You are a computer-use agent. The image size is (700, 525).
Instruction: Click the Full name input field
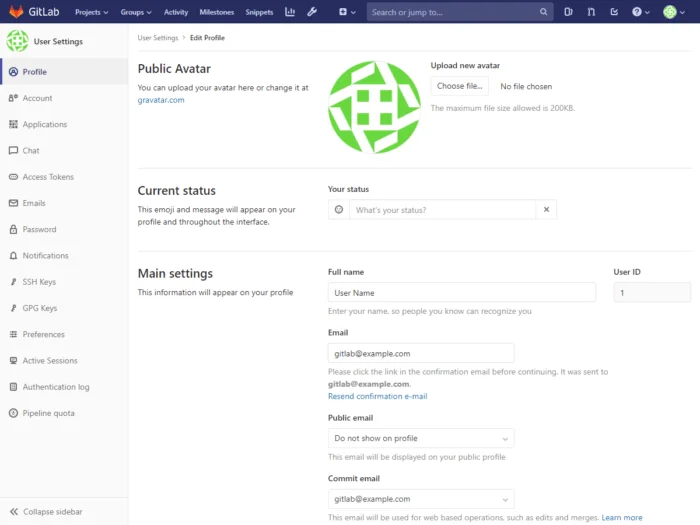(461, 293)
